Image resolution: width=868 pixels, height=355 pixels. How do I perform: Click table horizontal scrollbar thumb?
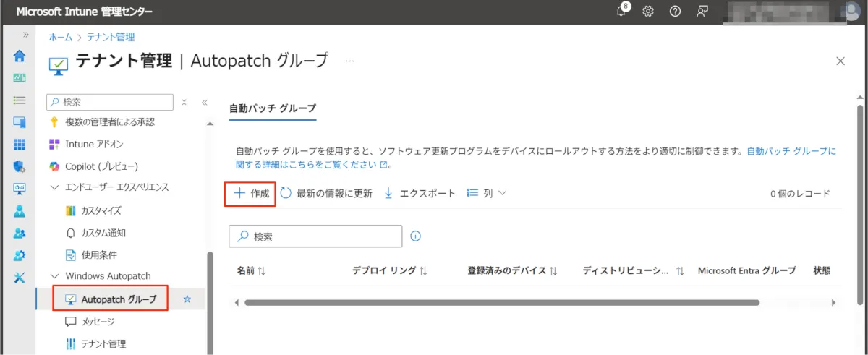(502, 302)
